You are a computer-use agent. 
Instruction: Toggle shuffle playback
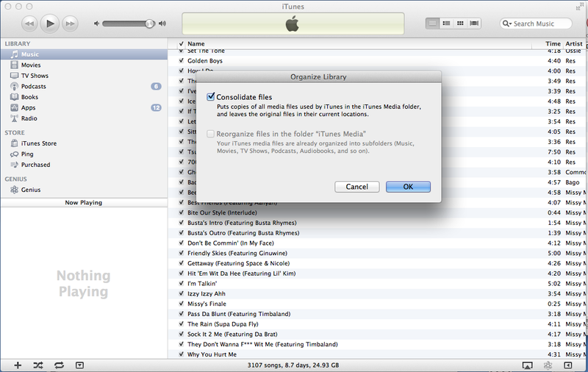(38, 365)
